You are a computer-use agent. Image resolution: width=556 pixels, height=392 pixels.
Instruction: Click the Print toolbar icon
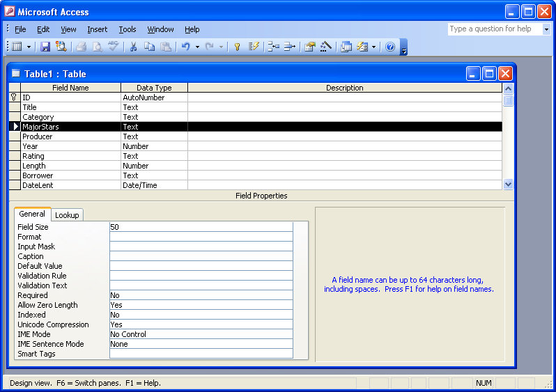pos(82,47)
